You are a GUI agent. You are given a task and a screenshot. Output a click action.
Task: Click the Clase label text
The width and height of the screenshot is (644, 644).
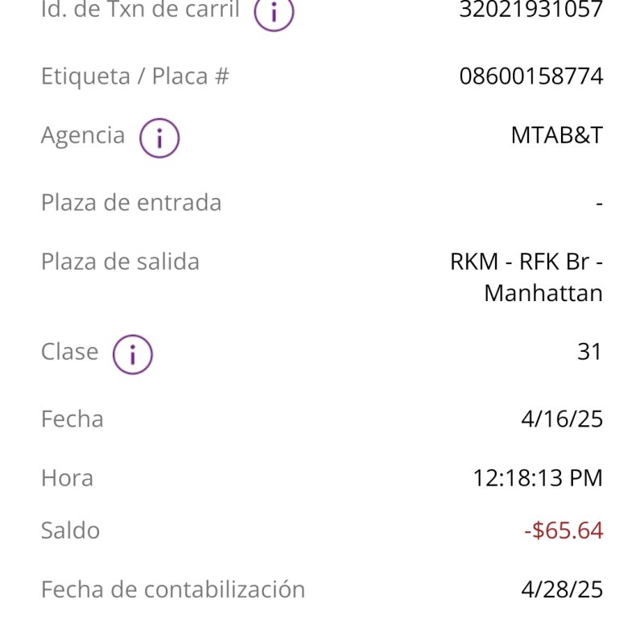point(70,352)
